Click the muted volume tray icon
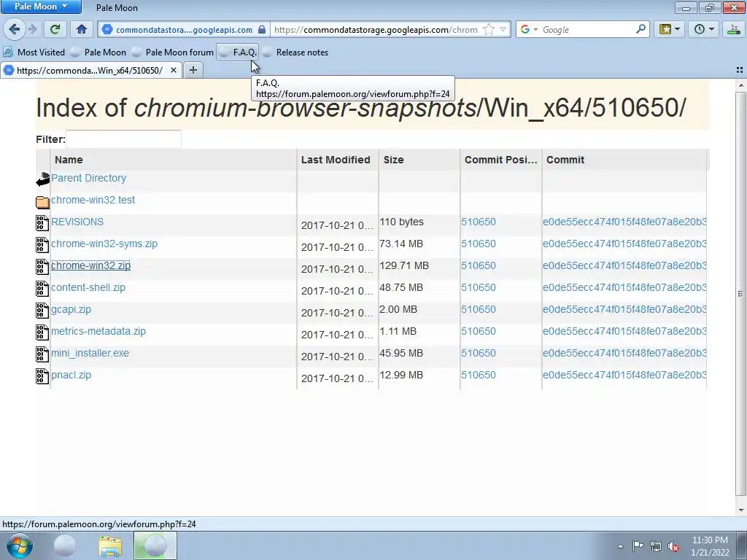This screenshot has width=747, height=560. point(673,546)
